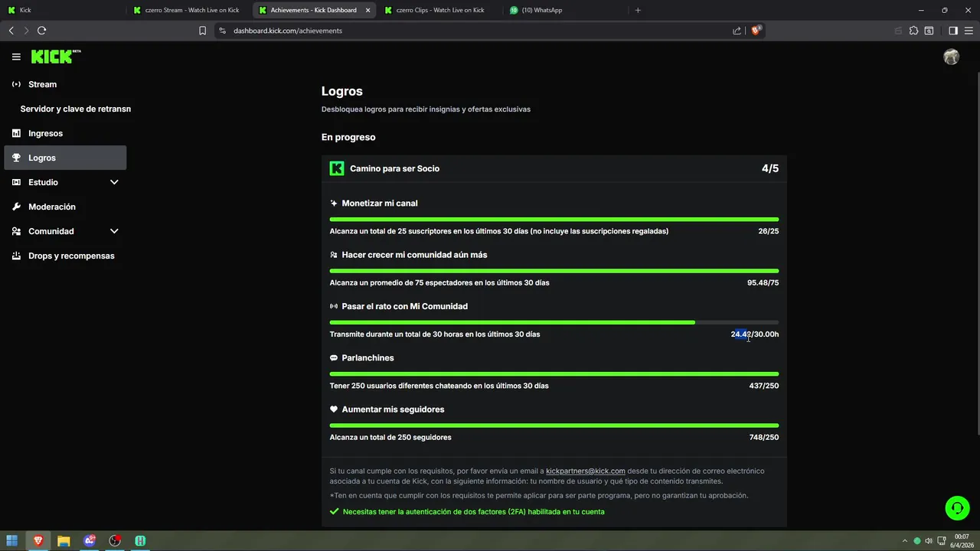Click the 95.48/75 viewers value
Viewport: 980px width, 551px height.
pos(763,282)
